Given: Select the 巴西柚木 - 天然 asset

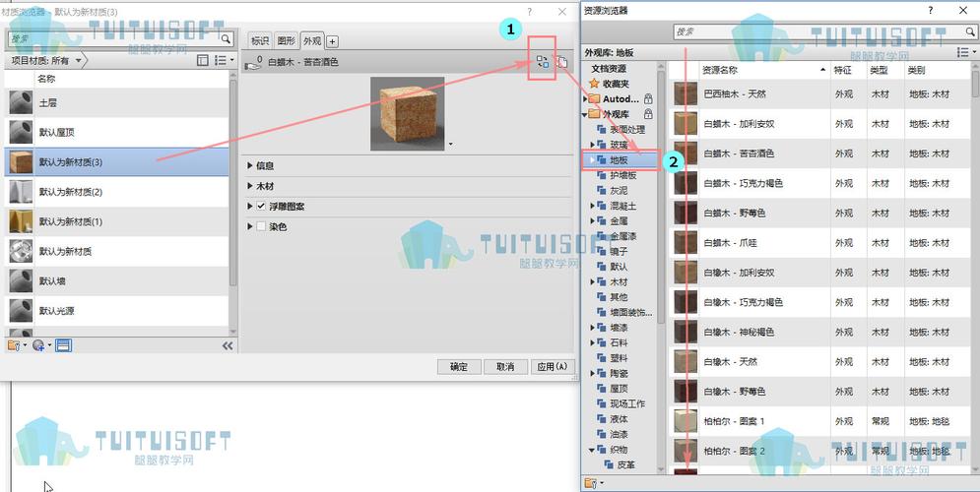Looking at the screenshot, I should click(820, 94).
